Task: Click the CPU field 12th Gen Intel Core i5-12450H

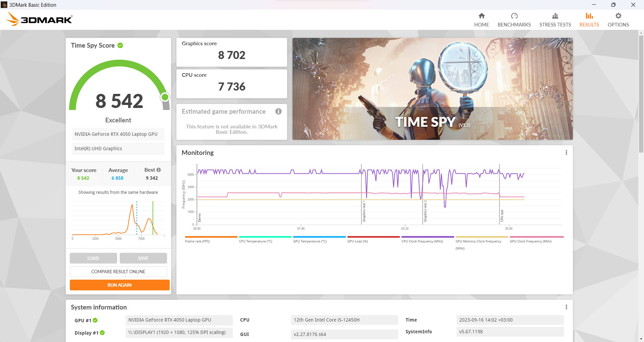Action: click(x=344, y=320)
